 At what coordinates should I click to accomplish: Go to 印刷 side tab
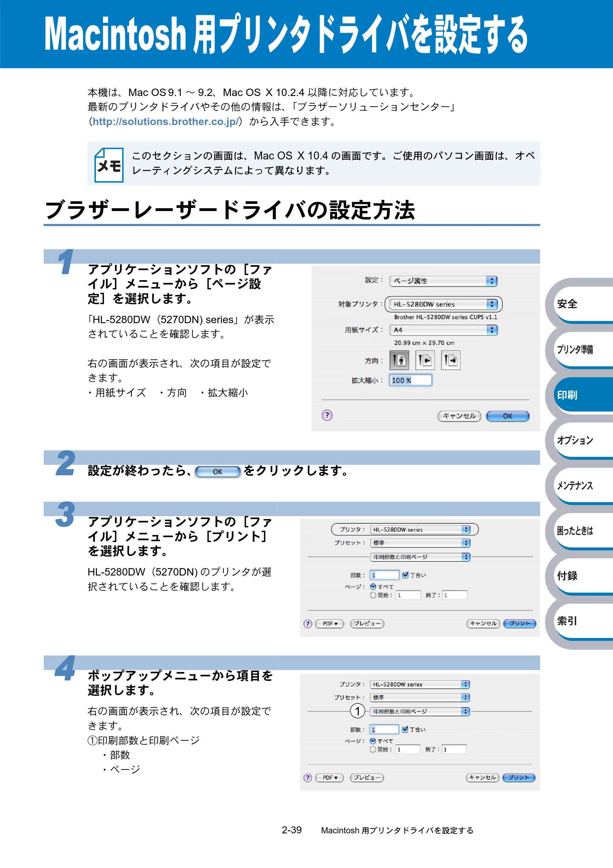point(584,395)
